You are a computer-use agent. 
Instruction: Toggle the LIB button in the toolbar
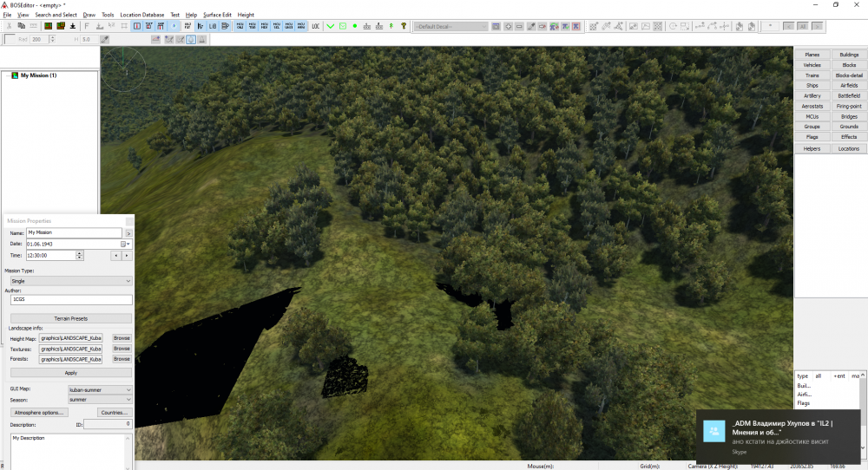click(213, 27)
